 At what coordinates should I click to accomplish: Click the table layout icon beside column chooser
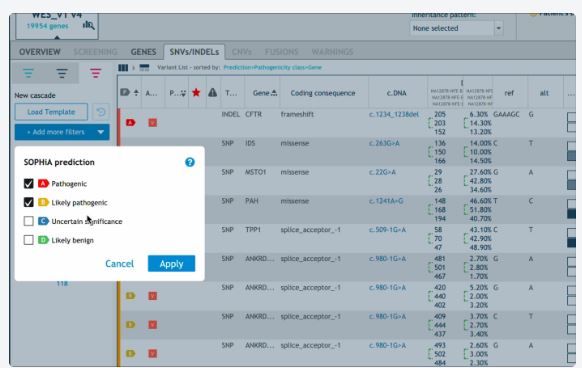[x=144, y=68]
